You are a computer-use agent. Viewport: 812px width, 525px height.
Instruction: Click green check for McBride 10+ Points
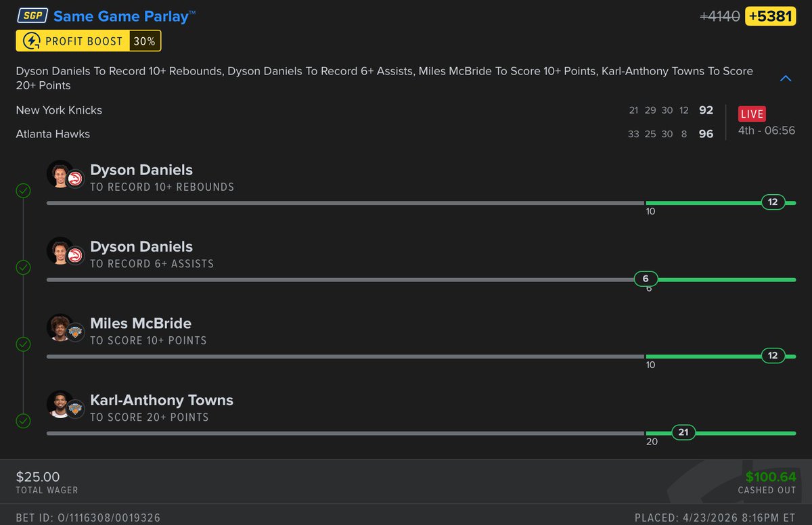click(23, 344)
